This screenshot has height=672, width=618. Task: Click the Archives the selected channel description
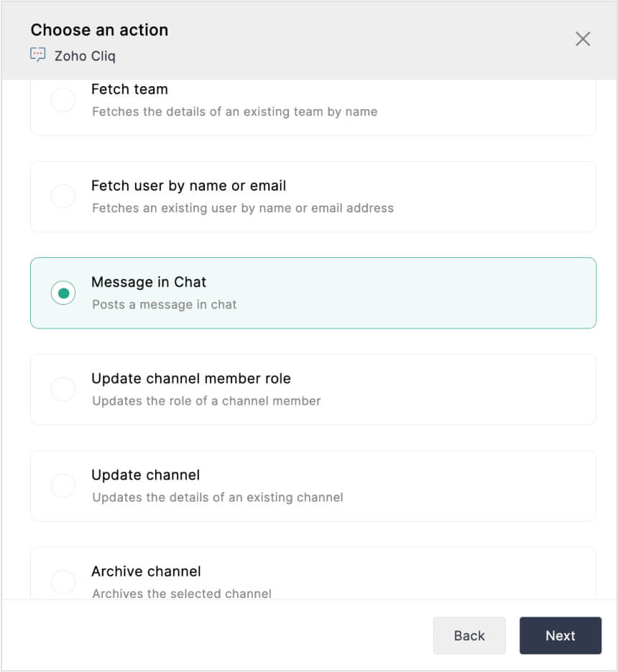[x=181, y=594]
